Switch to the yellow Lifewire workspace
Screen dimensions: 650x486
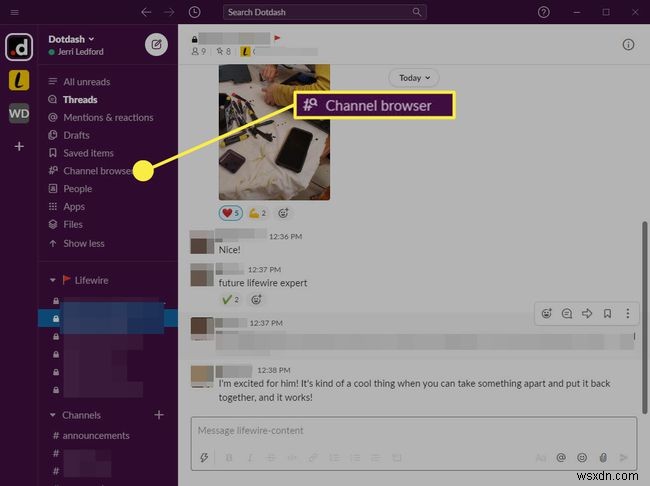pyautogui.click(x=19, y=80)
